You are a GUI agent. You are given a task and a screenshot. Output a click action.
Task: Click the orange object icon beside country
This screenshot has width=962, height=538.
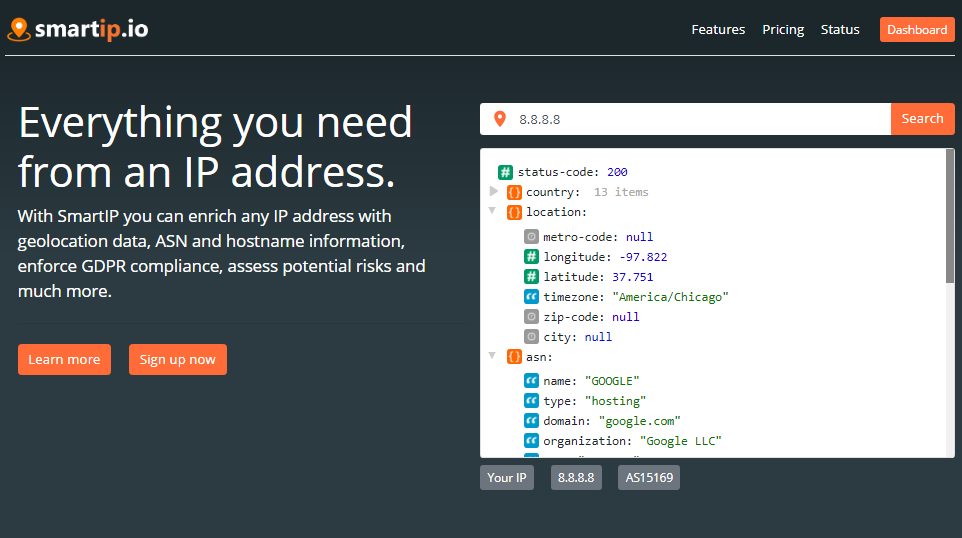514,193
